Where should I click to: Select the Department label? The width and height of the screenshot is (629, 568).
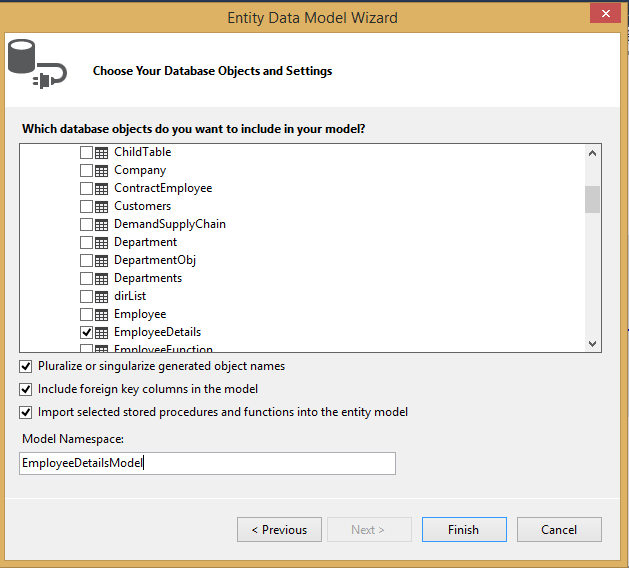tap(146, 242)
